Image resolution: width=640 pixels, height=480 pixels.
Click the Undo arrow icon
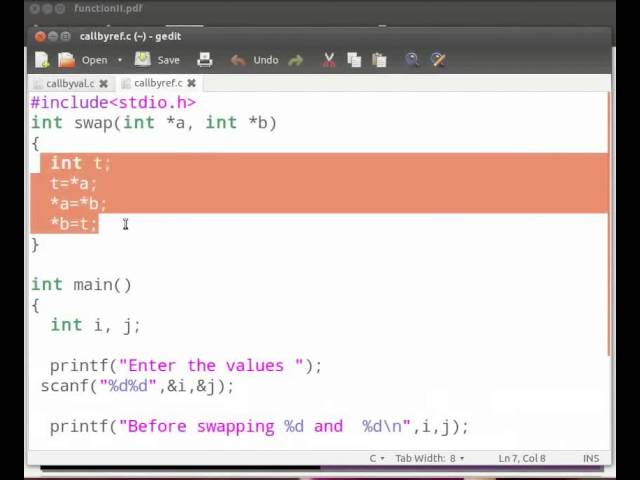(x=238, y=60)
